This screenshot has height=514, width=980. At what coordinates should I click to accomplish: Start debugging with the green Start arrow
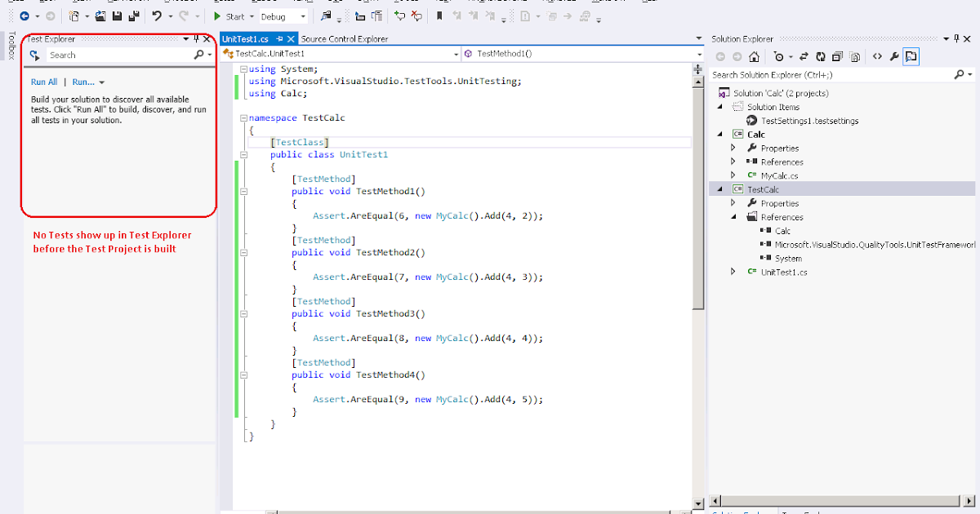(x=217, y=16)
